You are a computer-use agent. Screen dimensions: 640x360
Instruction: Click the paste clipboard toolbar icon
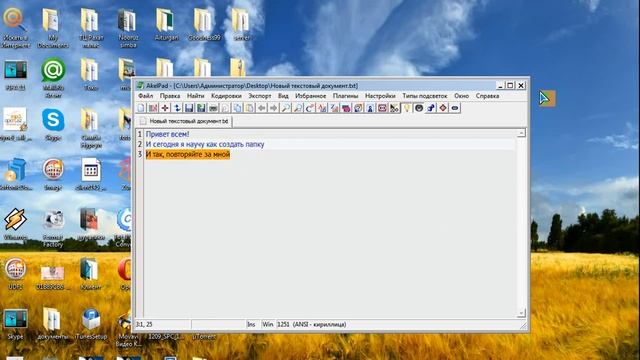pyautogui.click(x=249, y=108)
